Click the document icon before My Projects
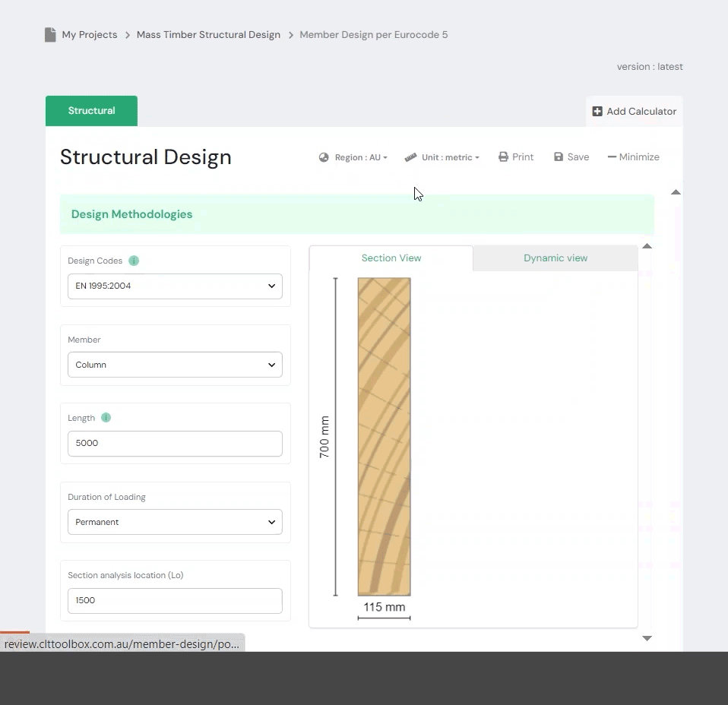 click(50, 35)
